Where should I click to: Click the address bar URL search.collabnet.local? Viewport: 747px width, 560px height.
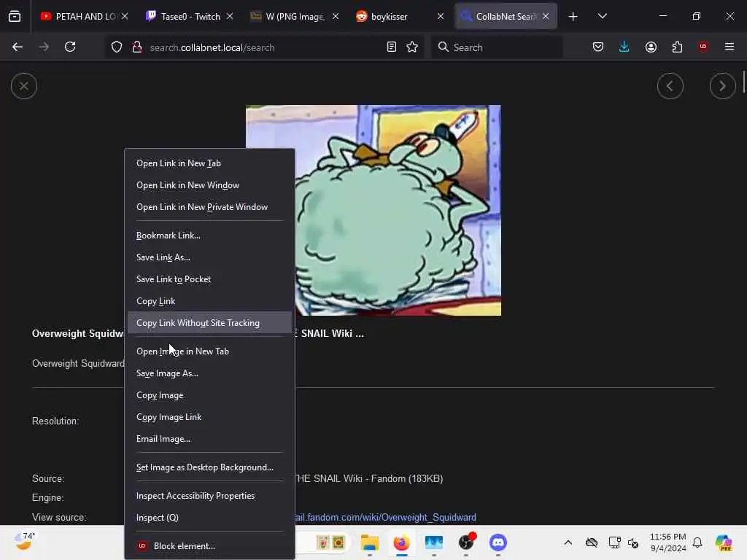click(212, 47)
